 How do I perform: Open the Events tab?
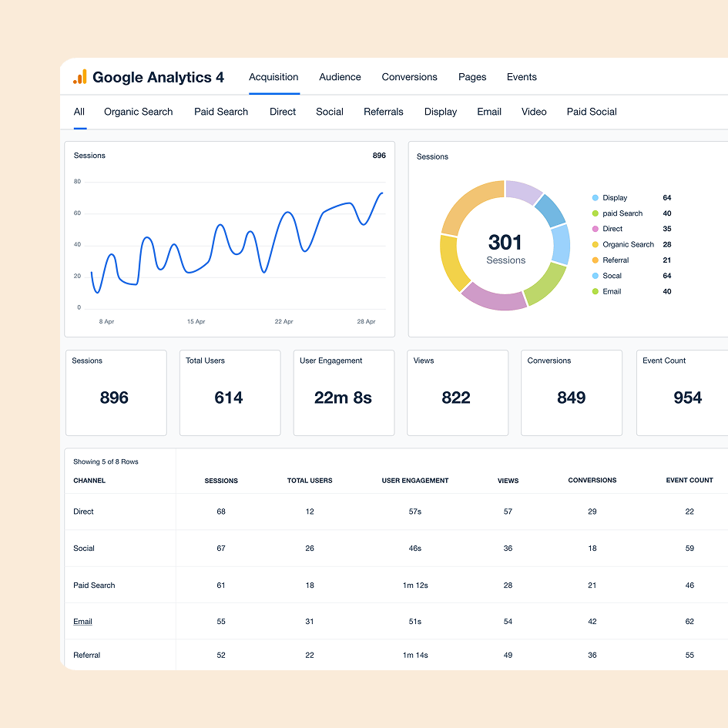coord(522,77)
